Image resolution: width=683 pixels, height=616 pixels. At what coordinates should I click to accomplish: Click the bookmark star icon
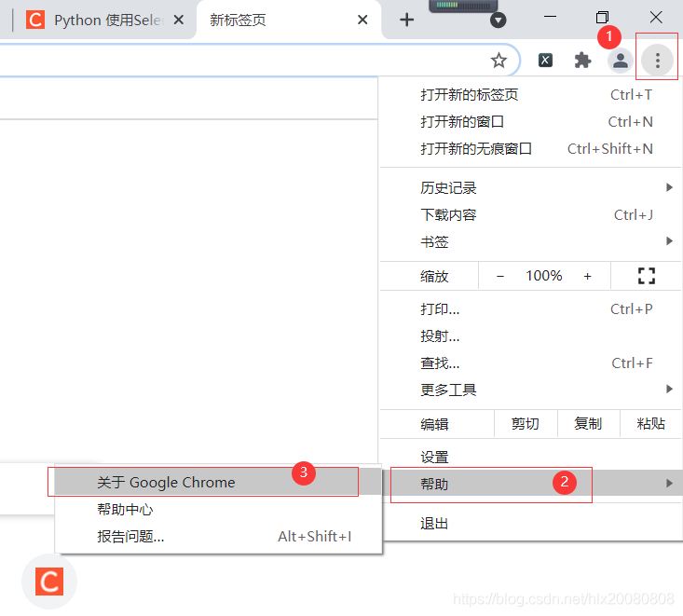pyautogui.click(x=499, y=61)
